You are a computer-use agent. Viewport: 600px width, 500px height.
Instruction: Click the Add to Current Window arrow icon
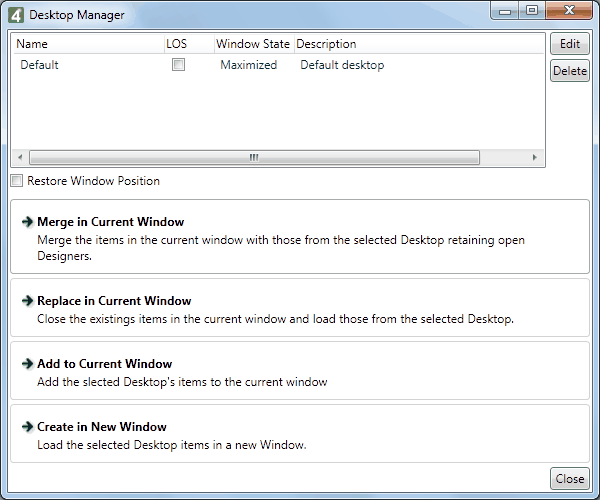28,363
